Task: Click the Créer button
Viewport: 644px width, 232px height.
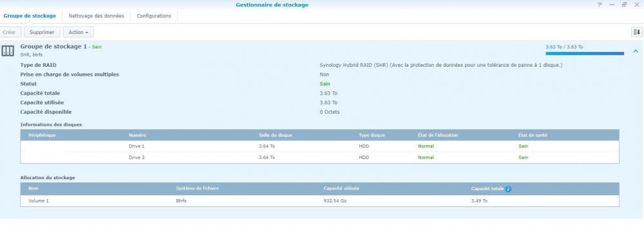Action: coord(9,32)
